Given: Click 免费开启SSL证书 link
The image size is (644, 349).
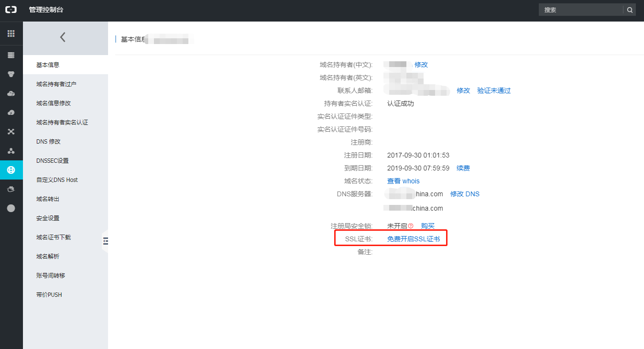Looking at the screenshot, I should click(x=414, y=239).
